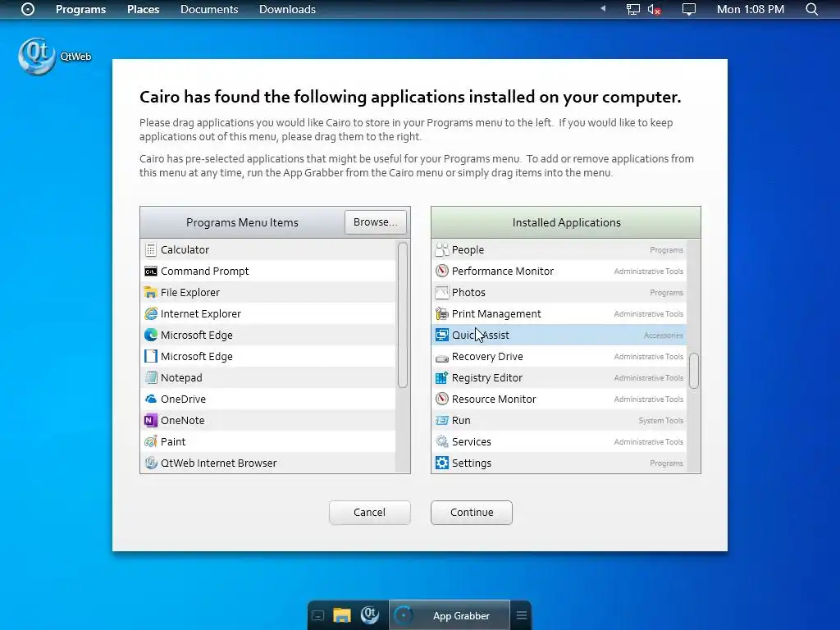Click the "Notepad" text label
Viewport: 840px width, 630px height.
[181, 377]
